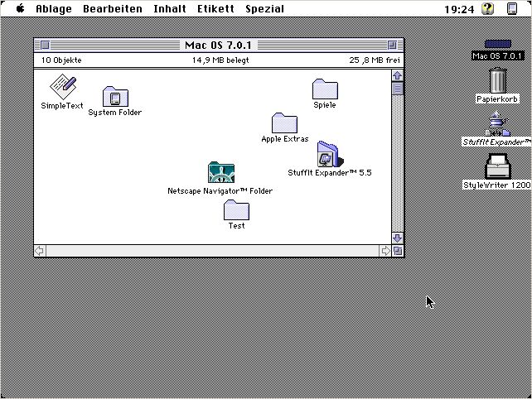Open the Etikett menu

[x=215, y=8]
